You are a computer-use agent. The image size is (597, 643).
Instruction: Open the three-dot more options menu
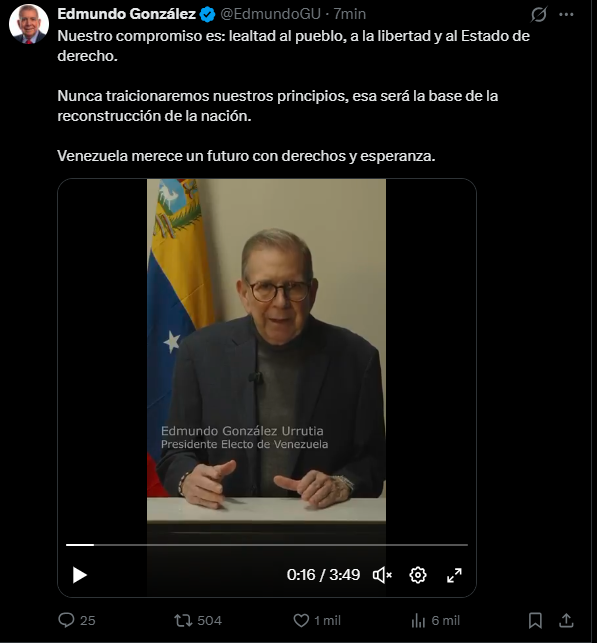click(x=566, y=15)
